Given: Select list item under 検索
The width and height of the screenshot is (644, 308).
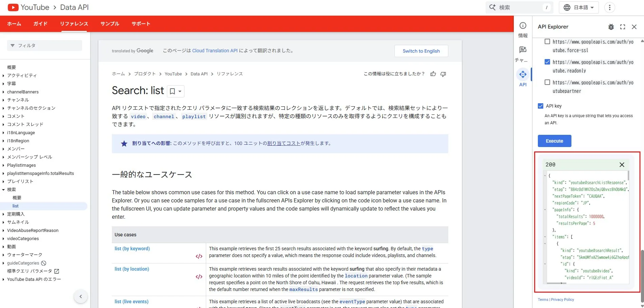Looking at the screenshot, I should pos(44,206).
